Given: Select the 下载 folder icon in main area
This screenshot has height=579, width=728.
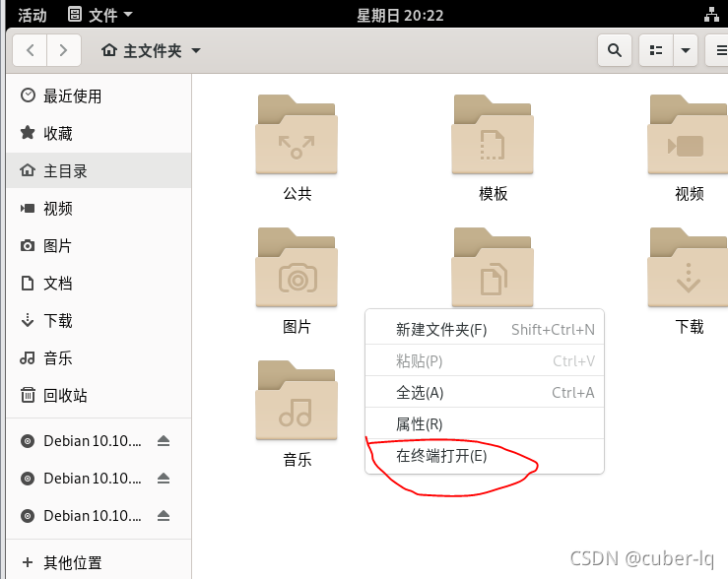Looking at the screenshot, I should [x=688, y=267].
